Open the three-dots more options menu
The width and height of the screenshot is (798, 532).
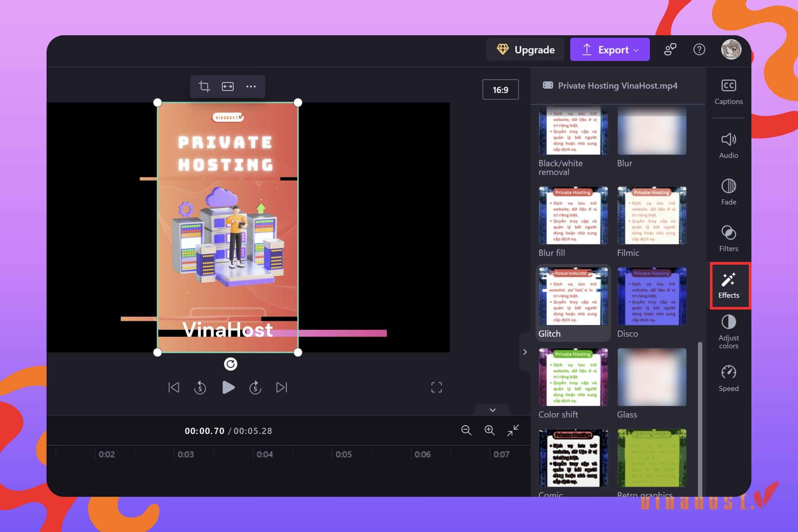251,86
